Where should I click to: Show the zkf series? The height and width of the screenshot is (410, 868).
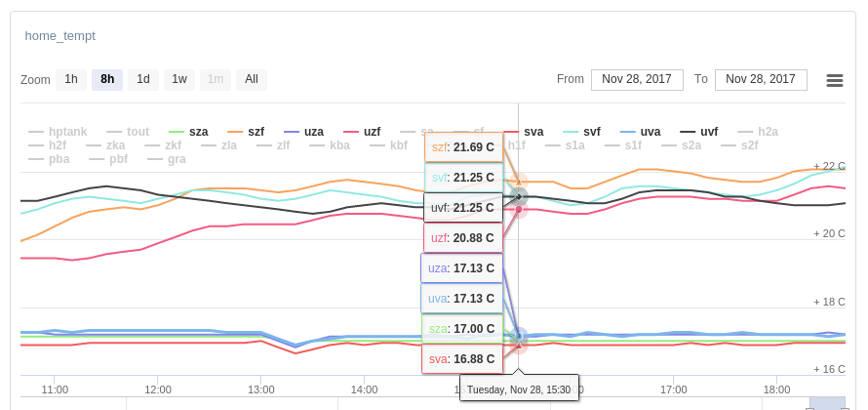coord(163,145)
